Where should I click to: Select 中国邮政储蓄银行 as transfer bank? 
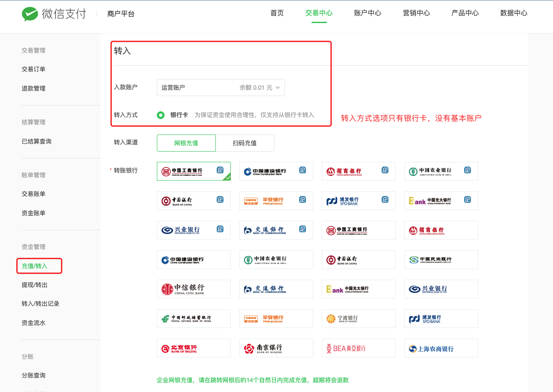pyautogui.click(x=194, y=319)
